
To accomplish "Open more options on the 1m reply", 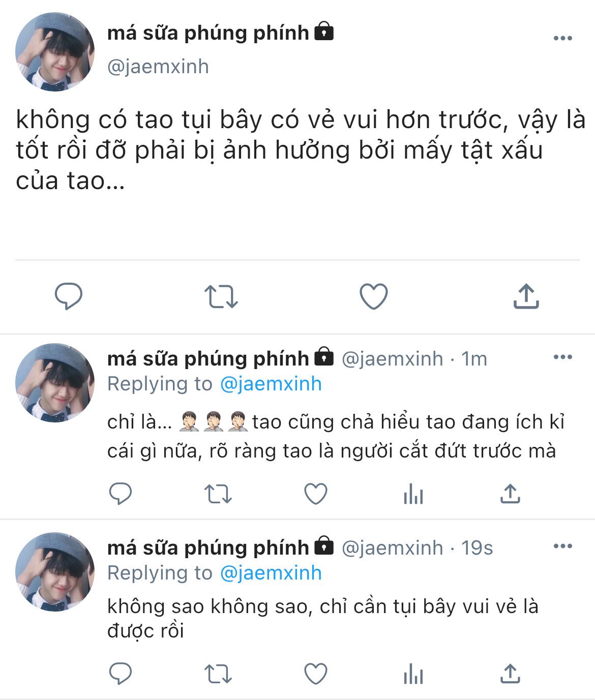I will [x=562, y=357].
